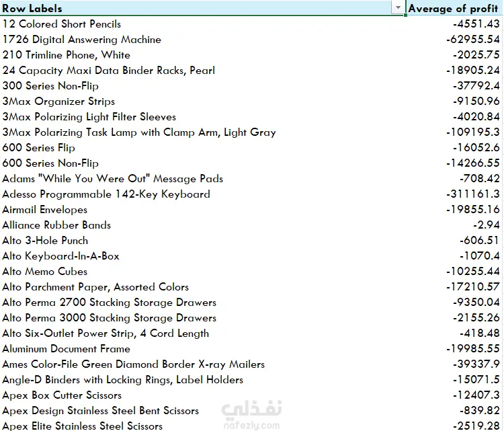
Task: Select the profit value -2.94
Action: tap(487, 225)
